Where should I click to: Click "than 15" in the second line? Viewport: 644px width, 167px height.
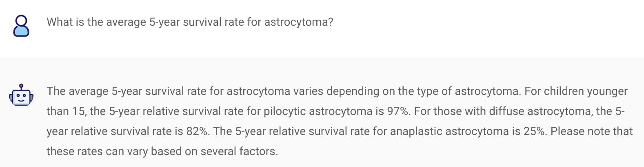pos(66,111)
